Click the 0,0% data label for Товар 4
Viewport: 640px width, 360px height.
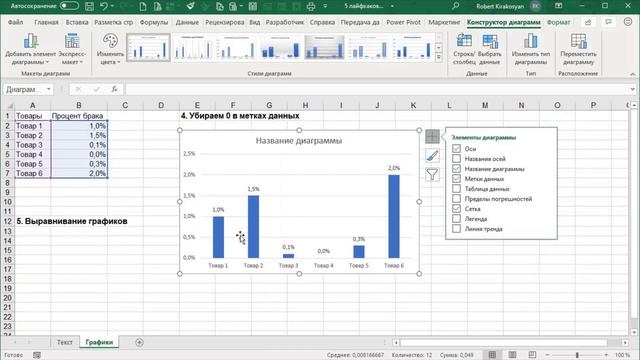pyautogui.click(x=323, y=251)
